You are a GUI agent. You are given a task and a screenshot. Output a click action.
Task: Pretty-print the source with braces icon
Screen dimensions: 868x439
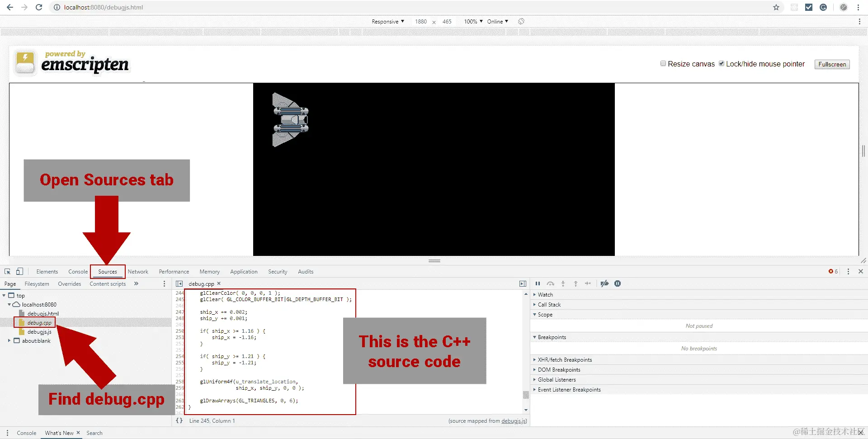179,420
